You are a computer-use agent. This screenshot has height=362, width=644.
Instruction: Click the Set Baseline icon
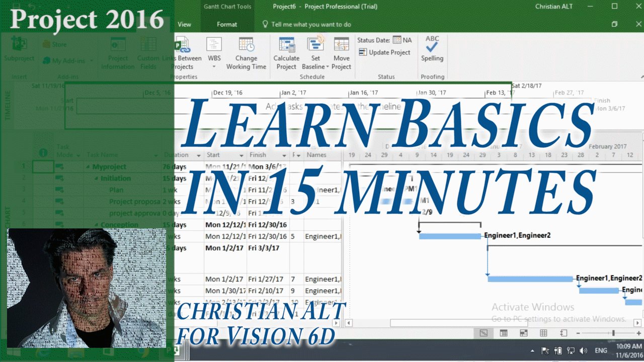click(315, 45)
